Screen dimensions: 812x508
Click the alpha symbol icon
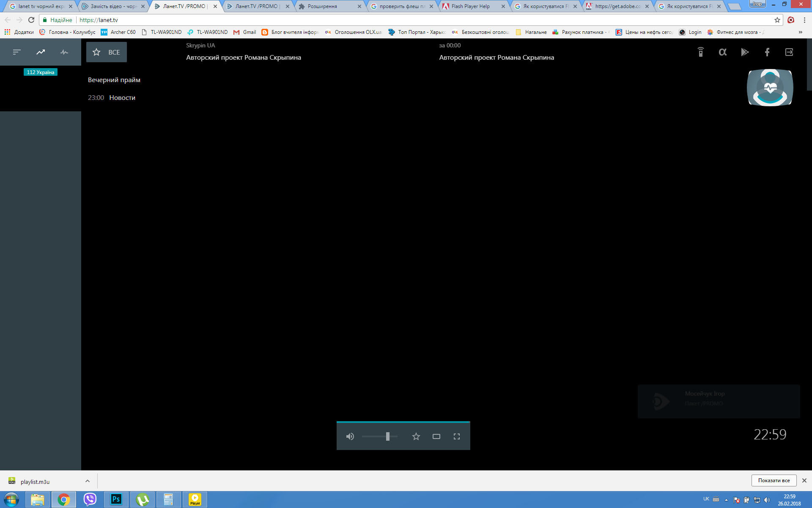pyautogui.click(x=722, y=52)
